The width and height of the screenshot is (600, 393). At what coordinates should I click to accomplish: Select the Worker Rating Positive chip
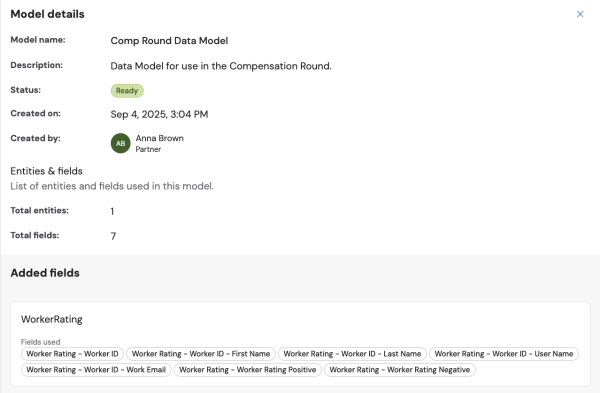pos(248,370)
